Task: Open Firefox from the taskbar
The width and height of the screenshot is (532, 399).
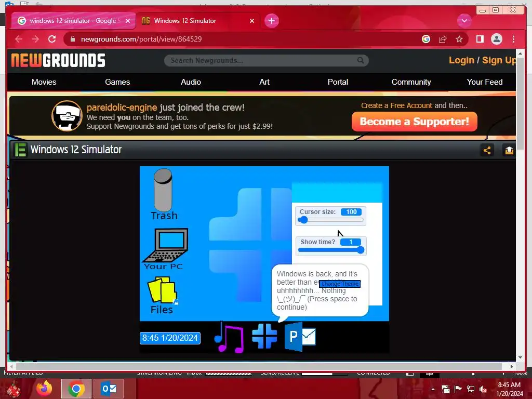Action: pyautogui.click(x=44, y=389)
